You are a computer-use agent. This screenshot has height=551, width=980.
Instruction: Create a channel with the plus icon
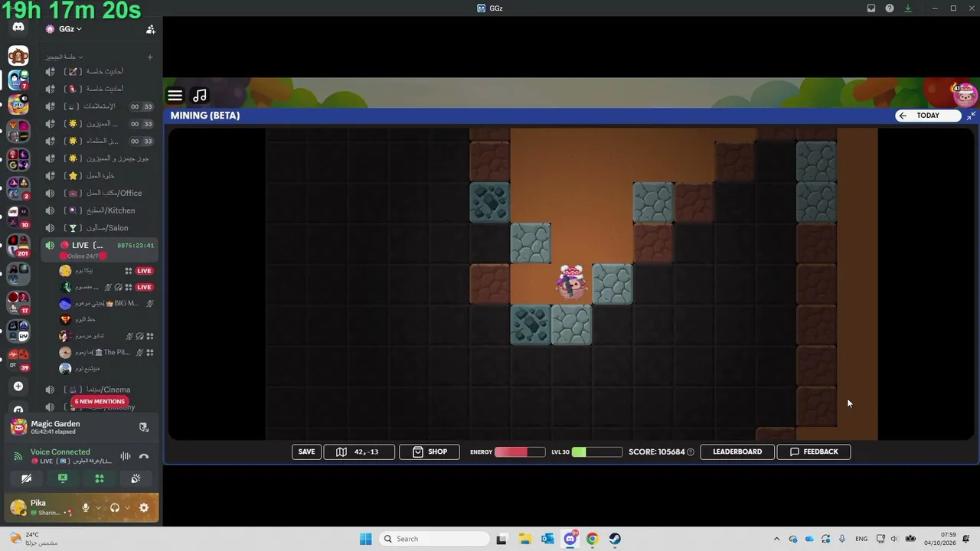point(150,57)
